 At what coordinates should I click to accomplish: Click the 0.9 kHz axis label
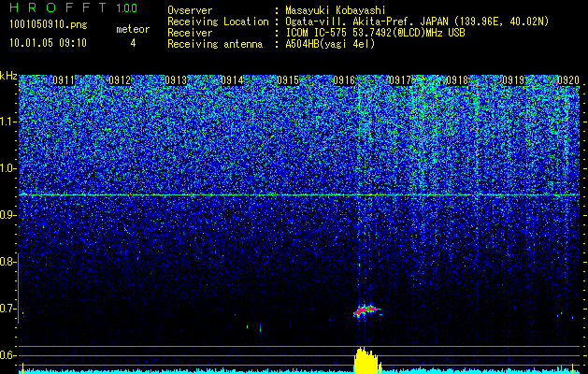pyautogui.click(x=7, y=215)
